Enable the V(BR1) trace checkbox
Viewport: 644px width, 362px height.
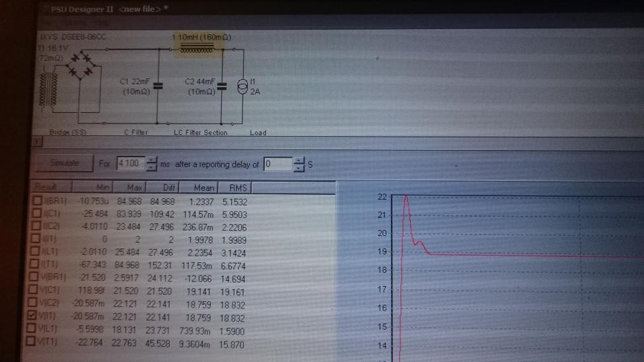point(33,277)
